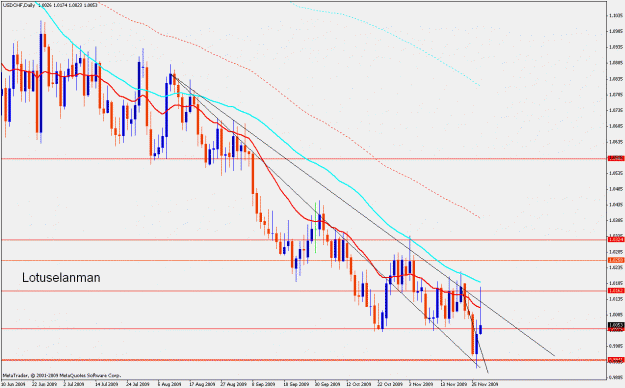Click the 27 Aug 2009 date label
625x388 pixels.
pyautogui.click(x=233, y=384)
